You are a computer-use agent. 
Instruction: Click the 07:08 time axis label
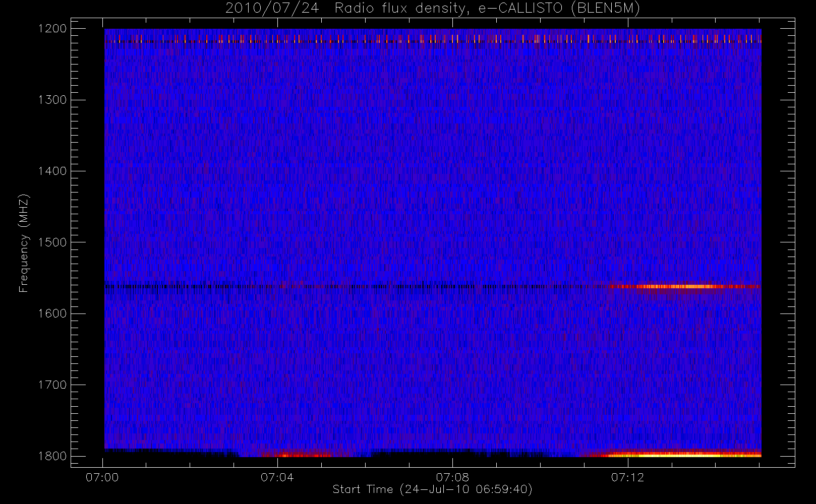[x=452, y=477]
